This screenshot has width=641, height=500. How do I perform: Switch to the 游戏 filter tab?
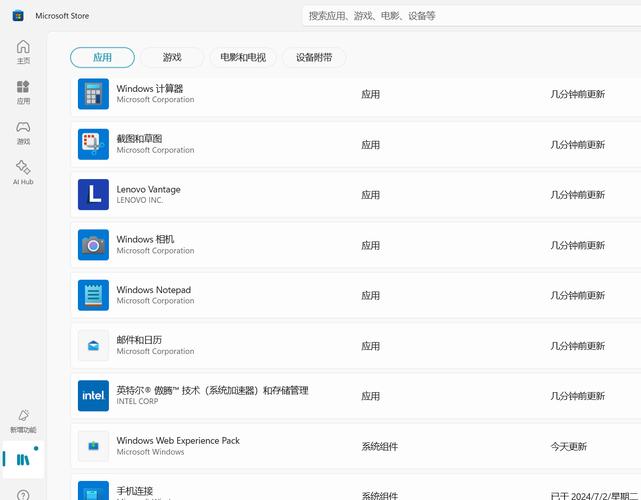tap(172, 57)
